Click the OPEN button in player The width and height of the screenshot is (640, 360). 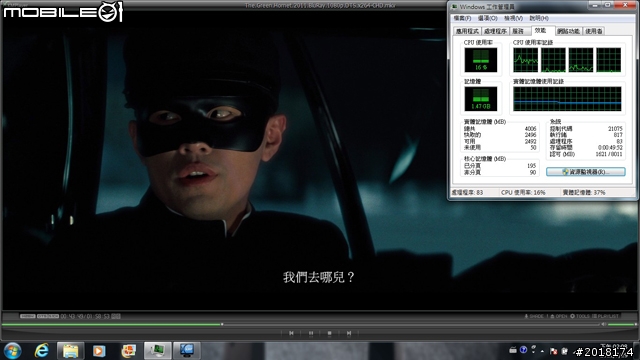pos(559,316)
